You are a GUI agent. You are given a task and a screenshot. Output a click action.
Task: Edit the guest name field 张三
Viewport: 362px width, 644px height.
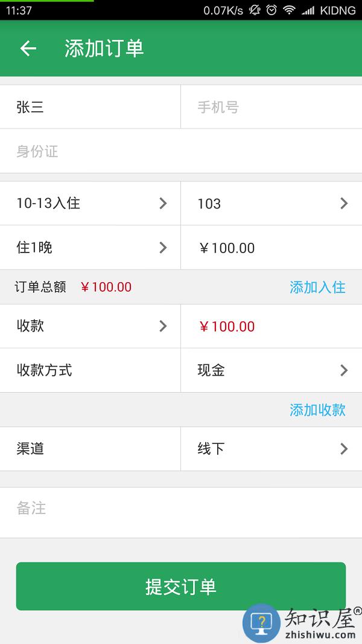[x=91, y=108]
